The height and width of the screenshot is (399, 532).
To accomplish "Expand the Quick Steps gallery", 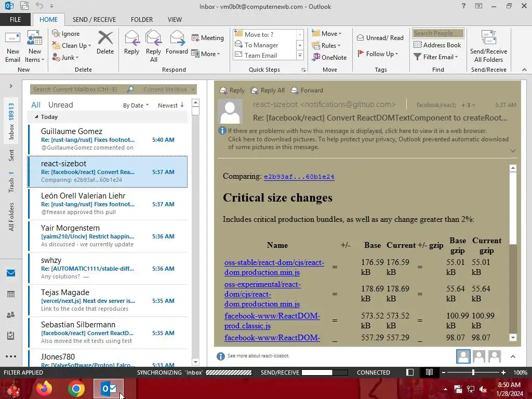I will click(300, 55).
